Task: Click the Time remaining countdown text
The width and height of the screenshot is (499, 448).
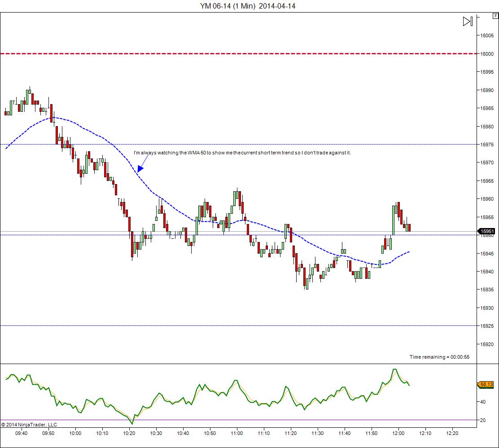Action: (x=439, y=357)
